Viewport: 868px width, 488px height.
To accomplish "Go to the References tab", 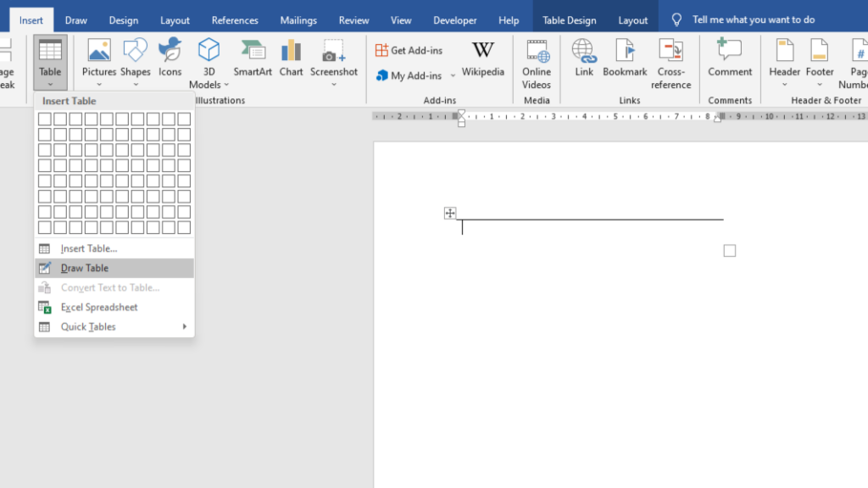I will coord(235,20).
